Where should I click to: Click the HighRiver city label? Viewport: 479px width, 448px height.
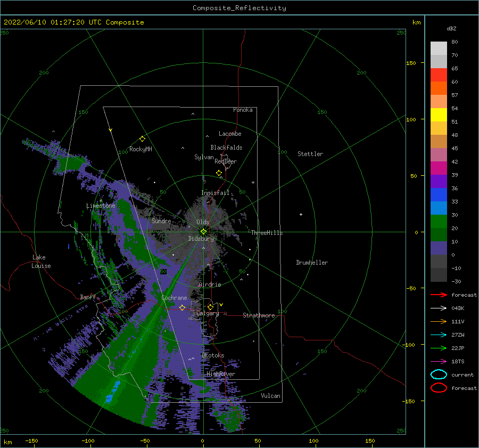click(221, 374)
